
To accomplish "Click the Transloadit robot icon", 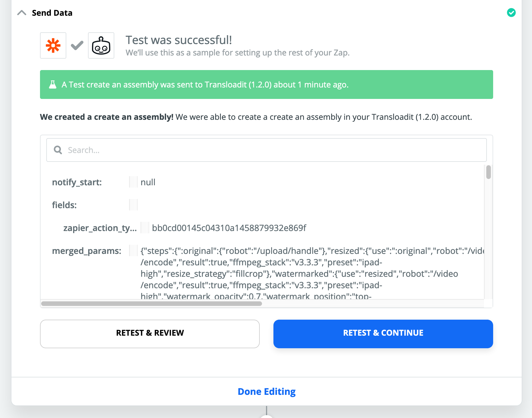I will [101, 45].
